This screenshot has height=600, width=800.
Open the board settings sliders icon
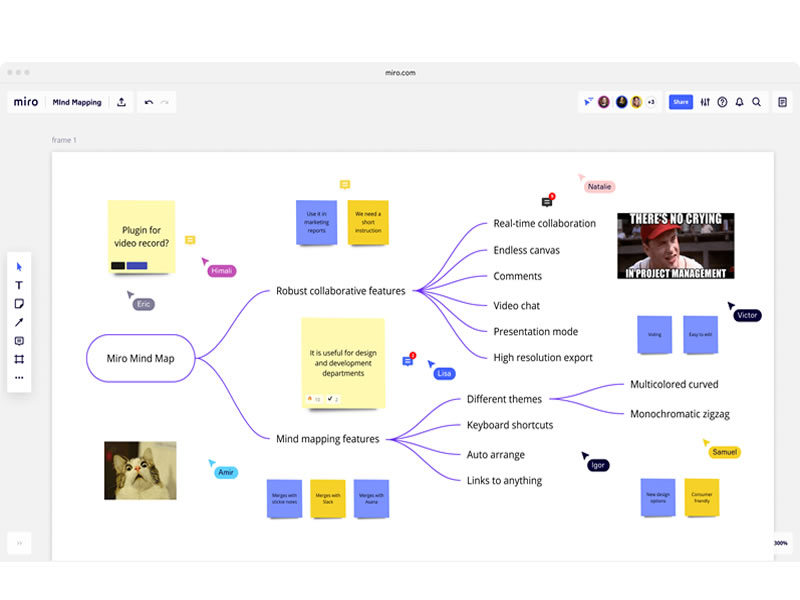click(x=705, y=102)
